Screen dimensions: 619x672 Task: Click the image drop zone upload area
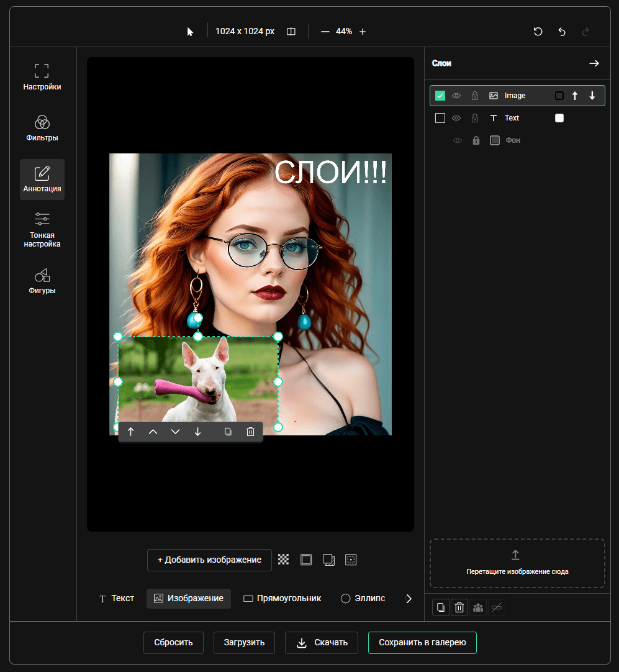pyautogui.click(x=517, y=563)
